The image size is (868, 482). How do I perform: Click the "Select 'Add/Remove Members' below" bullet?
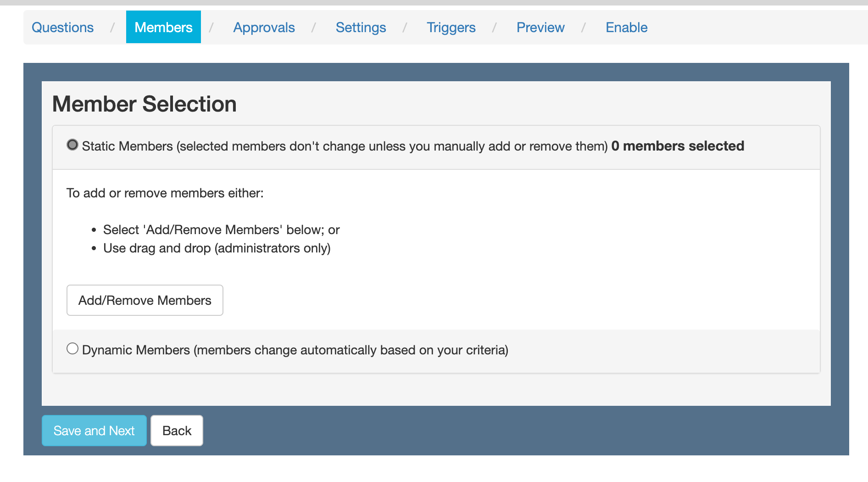pyautogui.click(x=221, y=230)
